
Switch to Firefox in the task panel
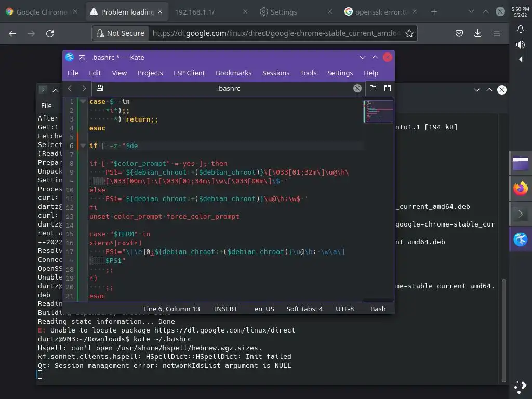[521, 189]
